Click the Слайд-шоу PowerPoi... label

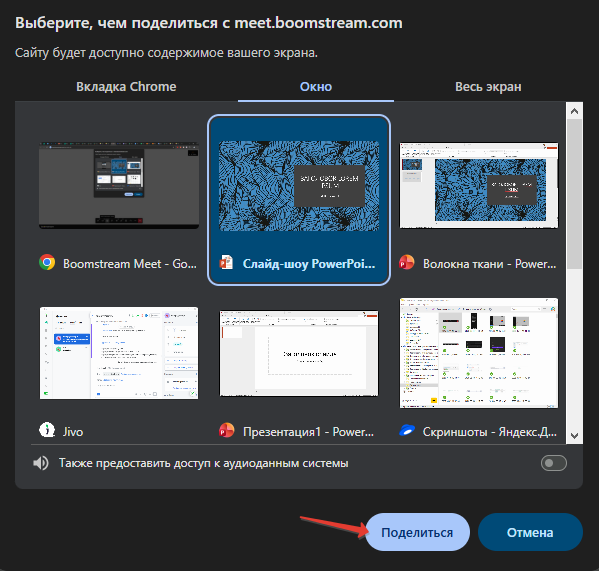coord(309,264)
